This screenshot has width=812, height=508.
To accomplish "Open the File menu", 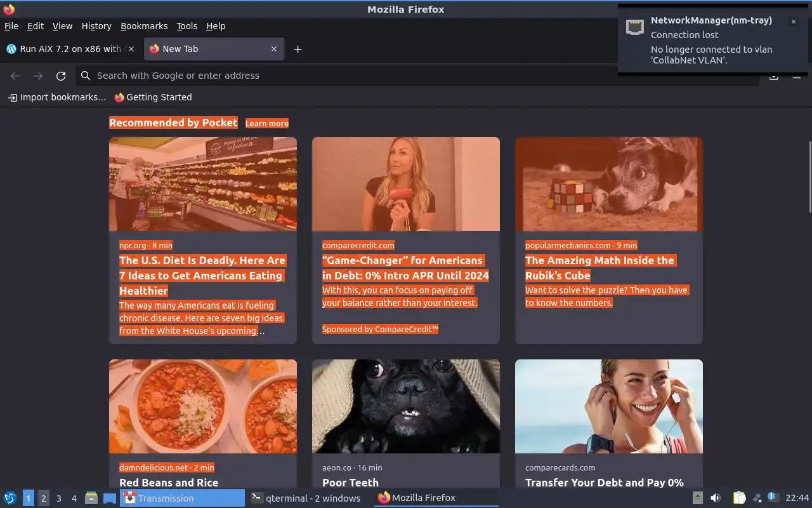I will (x=11, y=26).
